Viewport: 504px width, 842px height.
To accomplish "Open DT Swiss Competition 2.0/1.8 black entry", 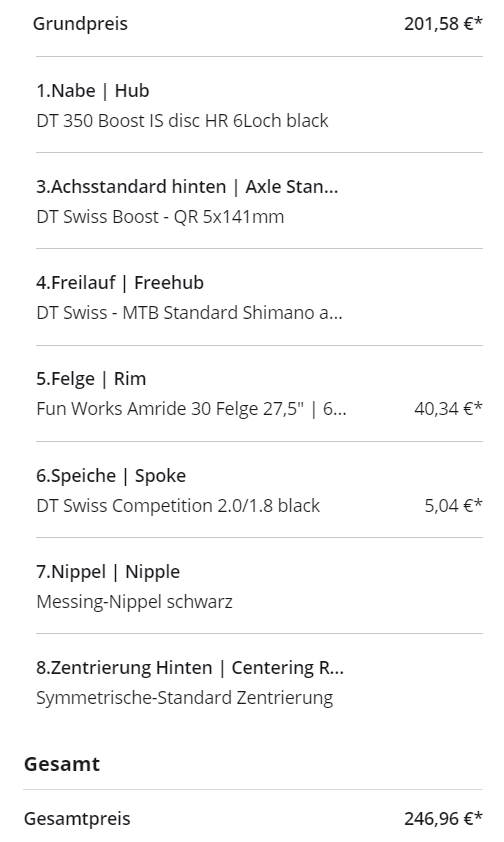I will click(178, 506).
